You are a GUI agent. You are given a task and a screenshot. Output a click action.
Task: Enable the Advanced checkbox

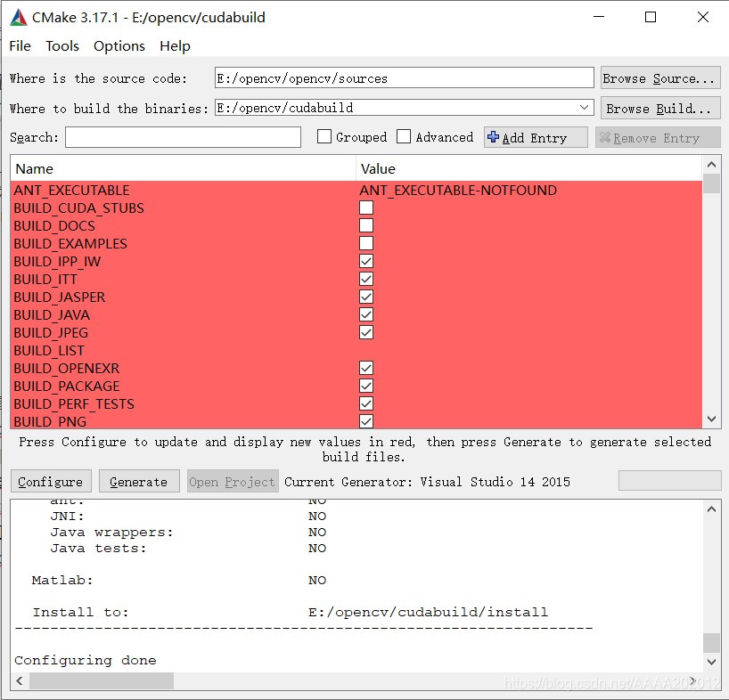tap(404, 136)
